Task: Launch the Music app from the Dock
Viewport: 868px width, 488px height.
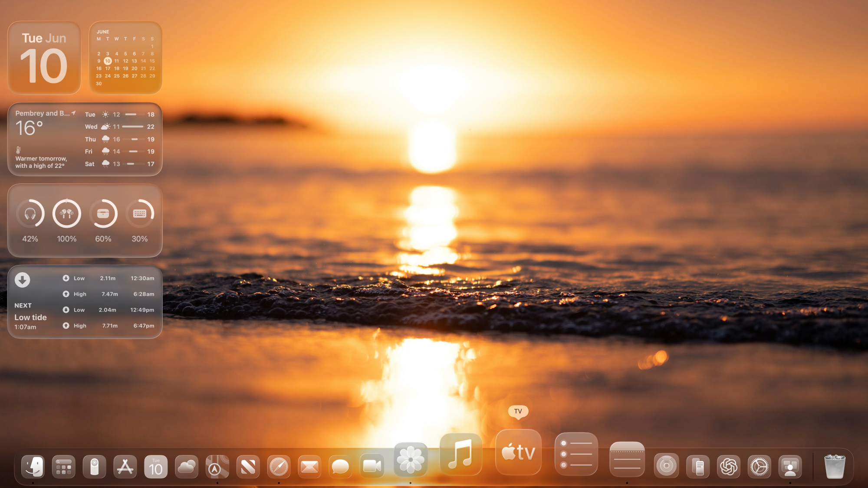Action: tap(460, 454)
